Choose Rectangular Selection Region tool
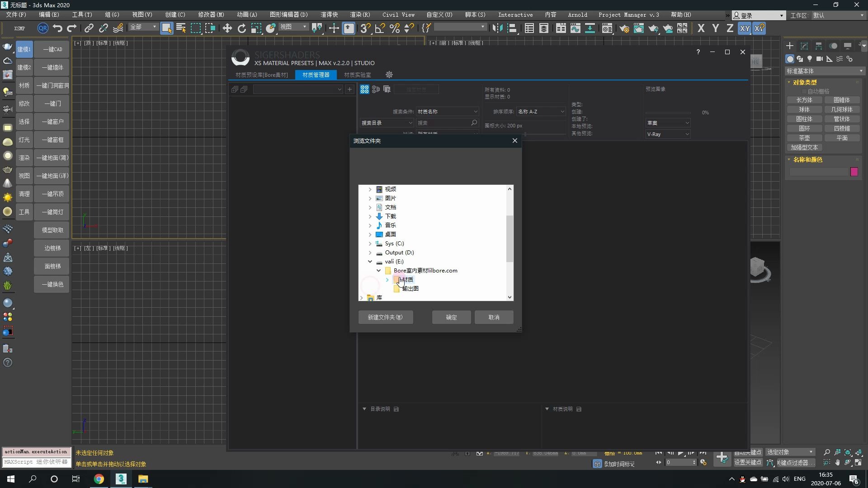 click(196, 28)
